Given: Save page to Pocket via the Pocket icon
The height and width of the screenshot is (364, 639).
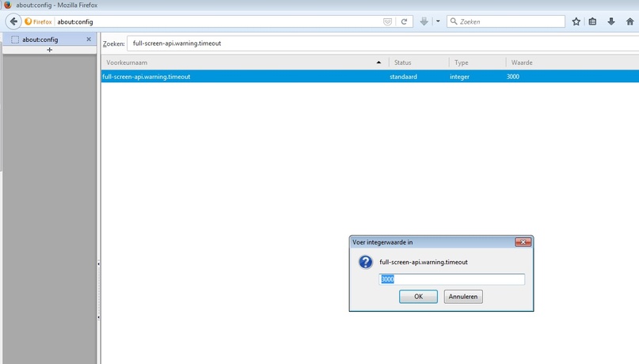Looking at the screenshot, I should 387,21.
